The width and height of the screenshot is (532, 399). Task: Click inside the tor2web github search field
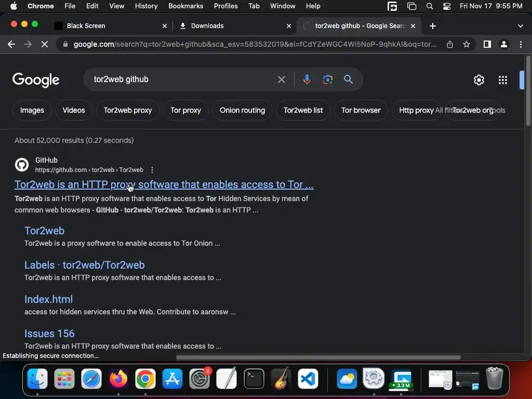(183, 79)
